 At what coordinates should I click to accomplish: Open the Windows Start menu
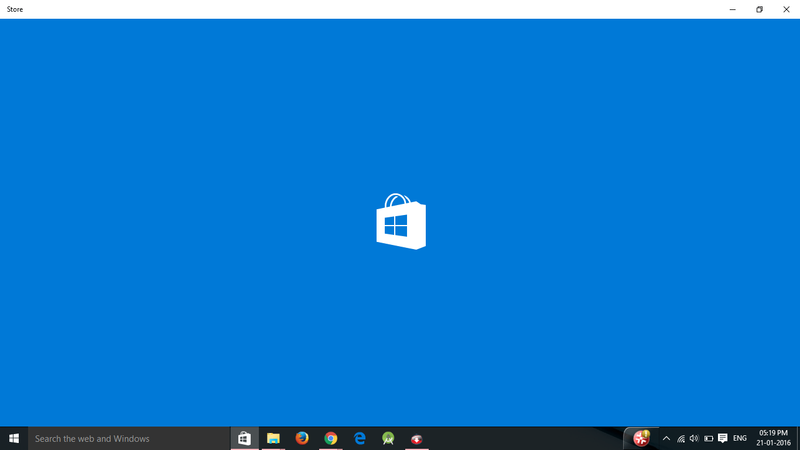(14, 438)
